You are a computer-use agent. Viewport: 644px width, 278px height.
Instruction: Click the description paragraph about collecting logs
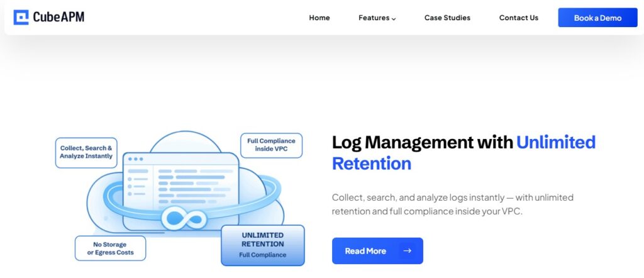pos(452,204)
